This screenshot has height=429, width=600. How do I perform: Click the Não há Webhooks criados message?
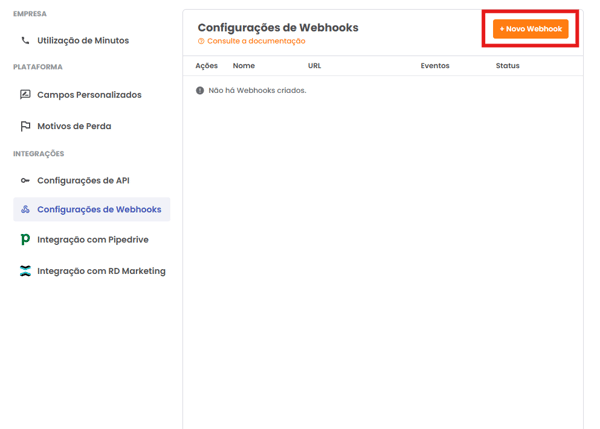pyautogui.click(x=257, y=91)
